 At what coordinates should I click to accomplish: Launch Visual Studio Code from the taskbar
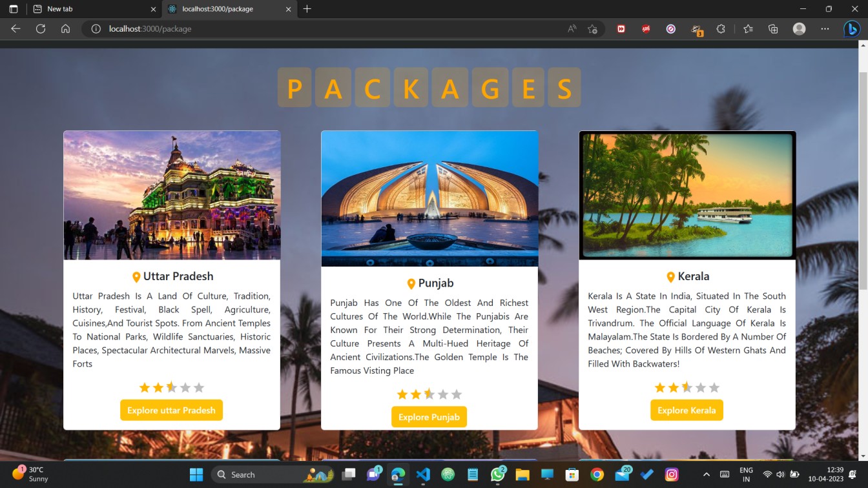tap(423, 474)
